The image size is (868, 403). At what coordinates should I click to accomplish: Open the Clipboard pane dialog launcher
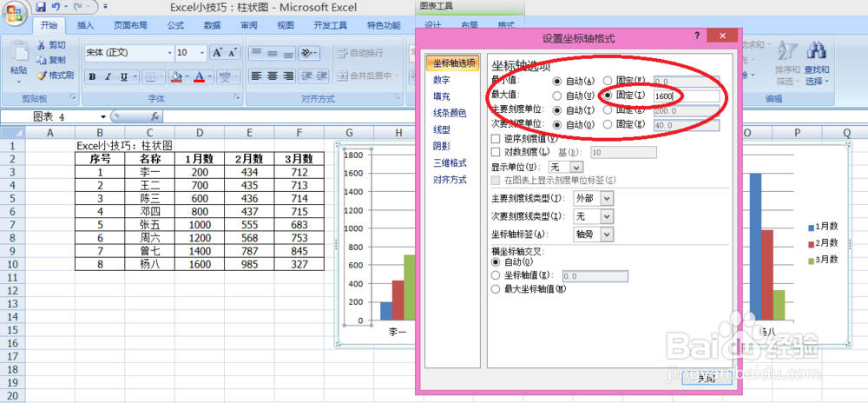coord(74,98)
